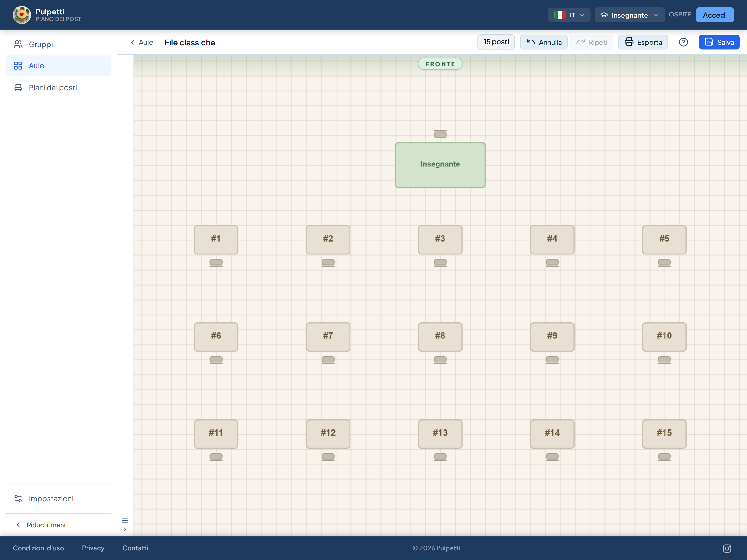747x560 pixels.
Task: Select desk #11 on the canvas
Action: (216, 434)
